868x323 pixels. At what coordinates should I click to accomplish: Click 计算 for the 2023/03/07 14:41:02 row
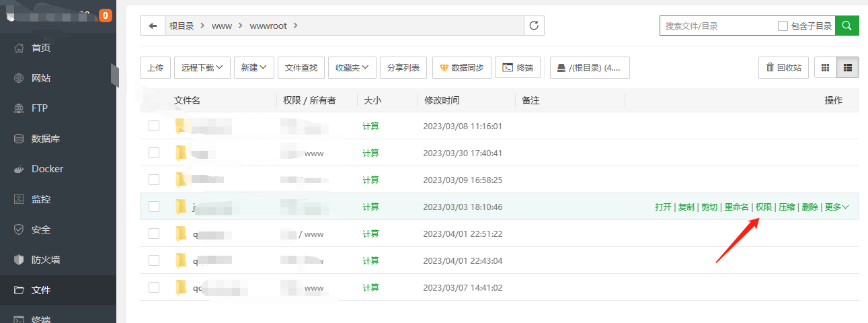click(x=370, y=287)
